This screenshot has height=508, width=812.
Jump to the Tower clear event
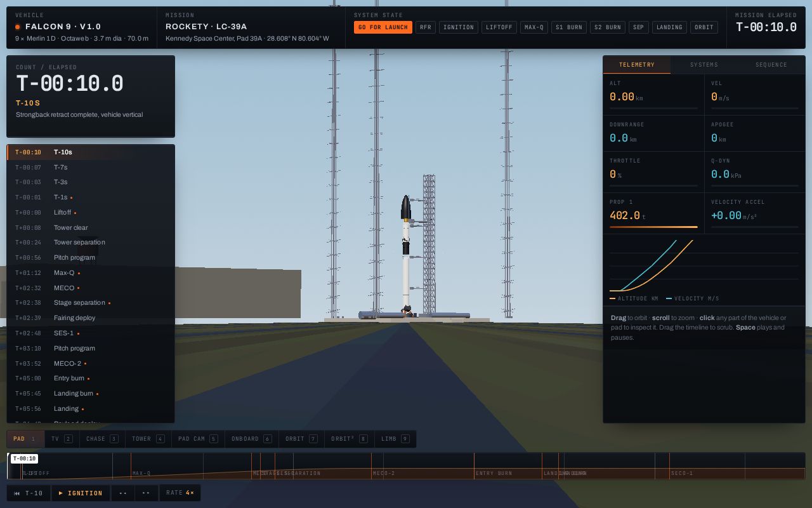coord(91,228)
